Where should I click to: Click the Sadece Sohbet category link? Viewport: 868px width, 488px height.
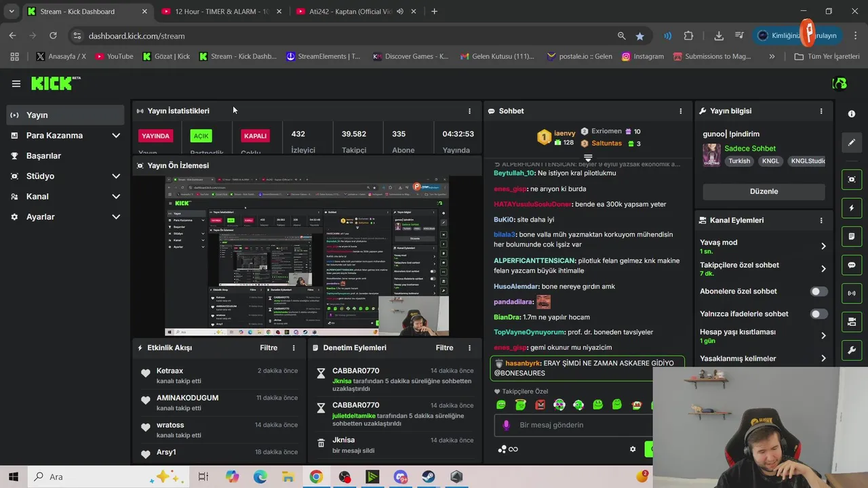(749, 148)
